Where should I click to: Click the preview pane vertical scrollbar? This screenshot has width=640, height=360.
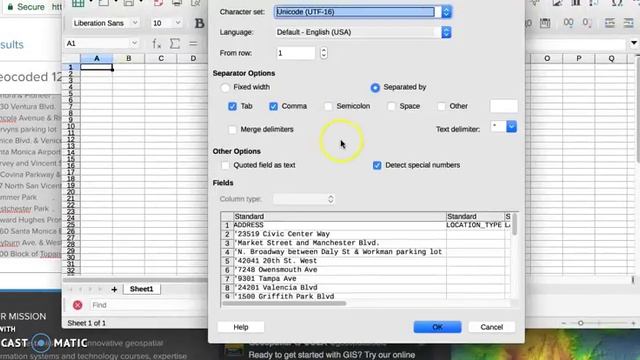[514, 224]
